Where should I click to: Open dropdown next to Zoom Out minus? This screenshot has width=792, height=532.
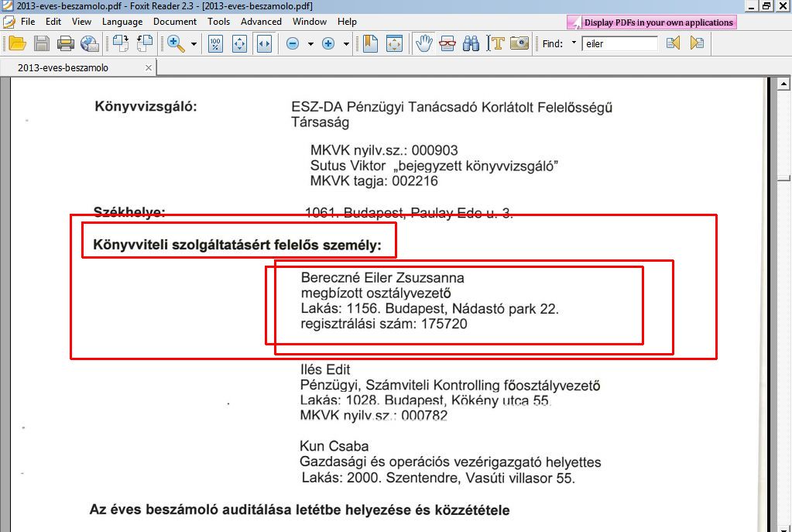(x=310, y=44)
